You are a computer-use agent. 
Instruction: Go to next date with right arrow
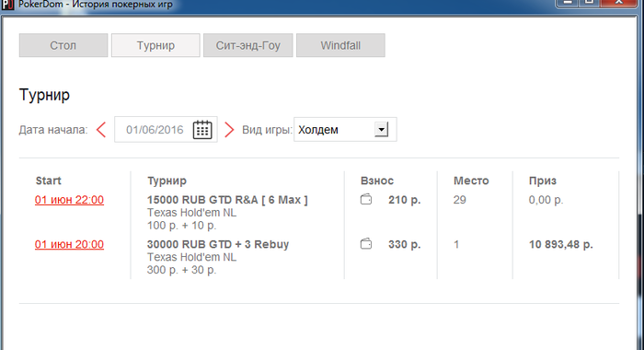coord(229,130)
